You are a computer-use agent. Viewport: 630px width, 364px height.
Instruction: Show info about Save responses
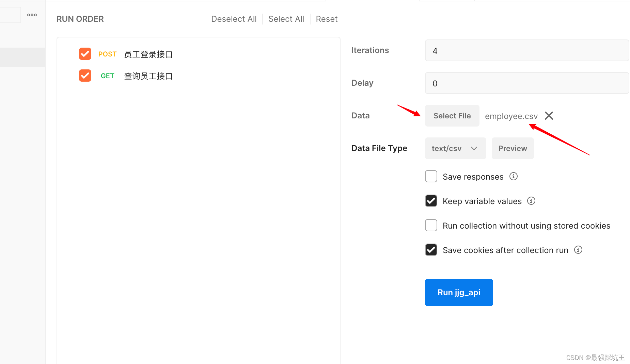pyautogui.click(x=514, y=176)
